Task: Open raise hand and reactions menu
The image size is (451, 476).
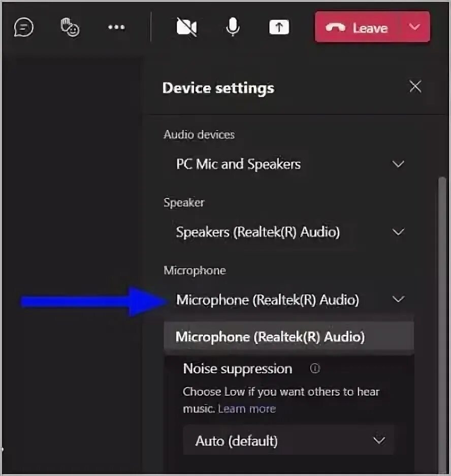Action: 70,27
